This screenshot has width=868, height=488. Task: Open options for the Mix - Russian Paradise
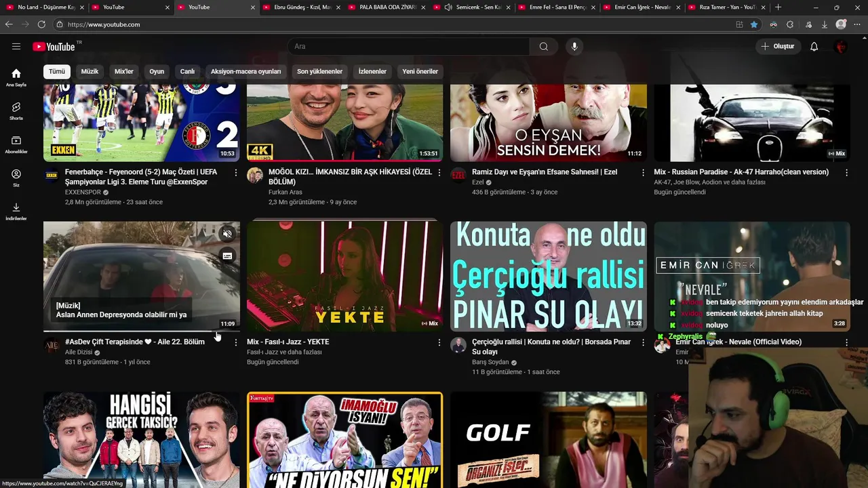point(846,173)
